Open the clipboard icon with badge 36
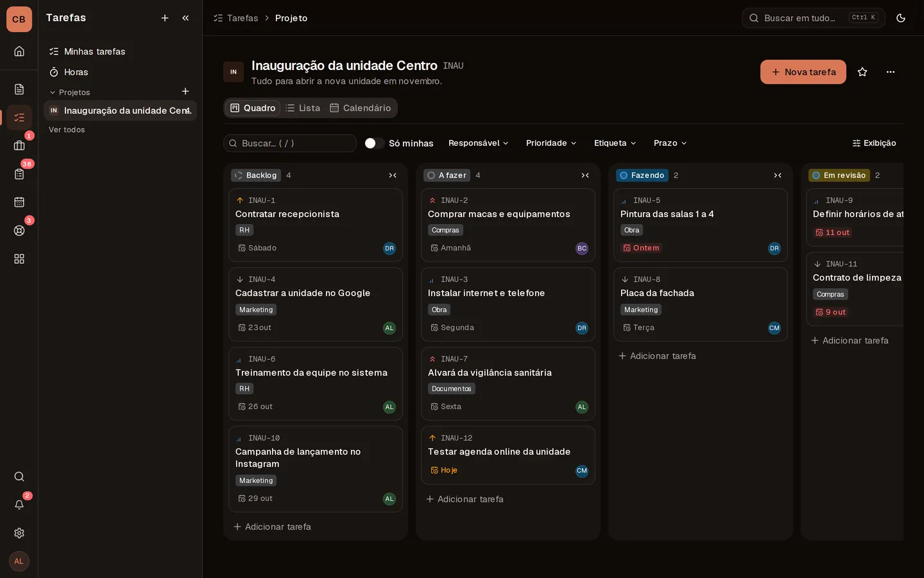Viewport: 924px width, 578px height. pos(19,174)
